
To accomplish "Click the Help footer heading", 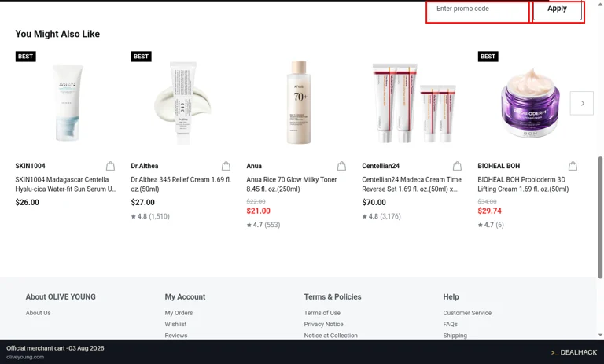I will pos(451,296).
